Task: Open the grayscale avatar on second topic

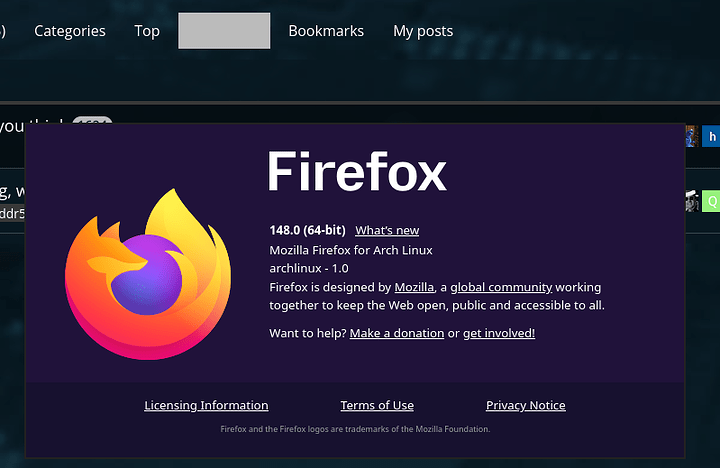Action: (x=692, y=201)
